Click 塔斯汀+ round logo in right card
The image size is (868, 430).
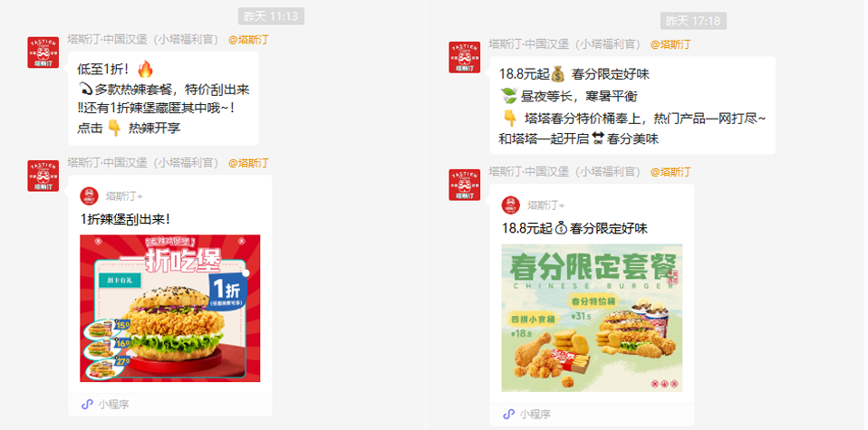pos(511,205)
